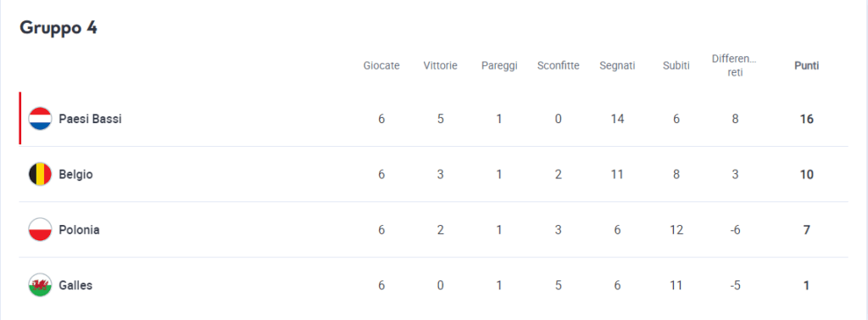Click Belgio's 10 points value
Image resolution: width=868 pixels, height=320 pixels.
pyautogui.click(x=807, y=174)
